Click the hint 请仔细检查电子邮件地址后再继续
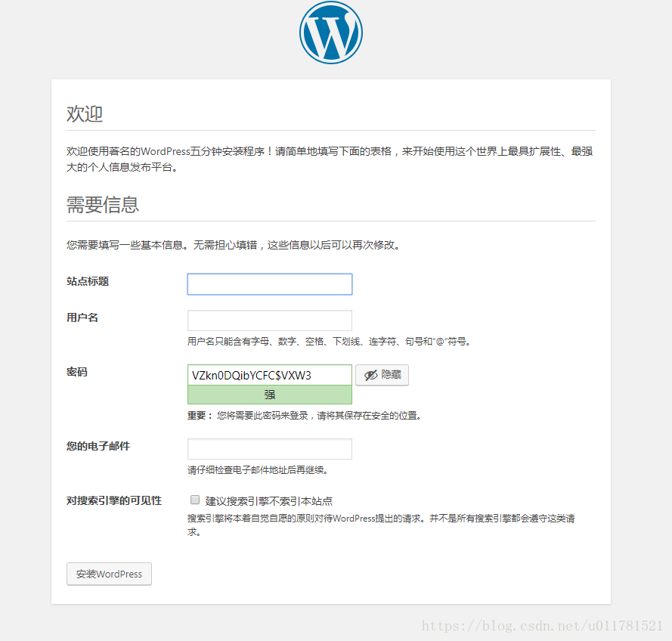Screen dimensions: 672x641 tap(258, 470)
